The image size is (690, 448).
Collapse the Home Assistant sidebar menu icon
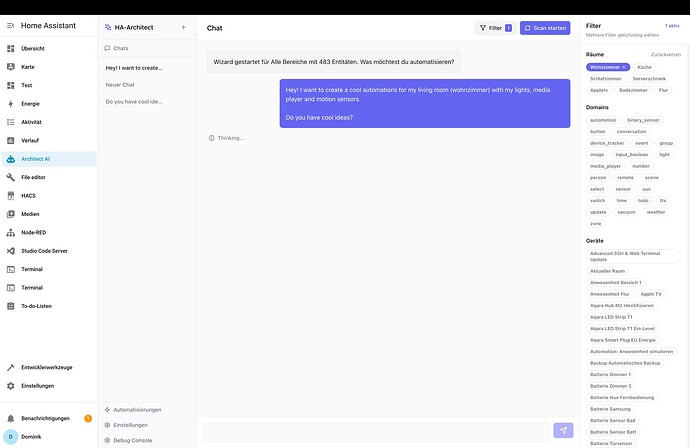point(11,27)
